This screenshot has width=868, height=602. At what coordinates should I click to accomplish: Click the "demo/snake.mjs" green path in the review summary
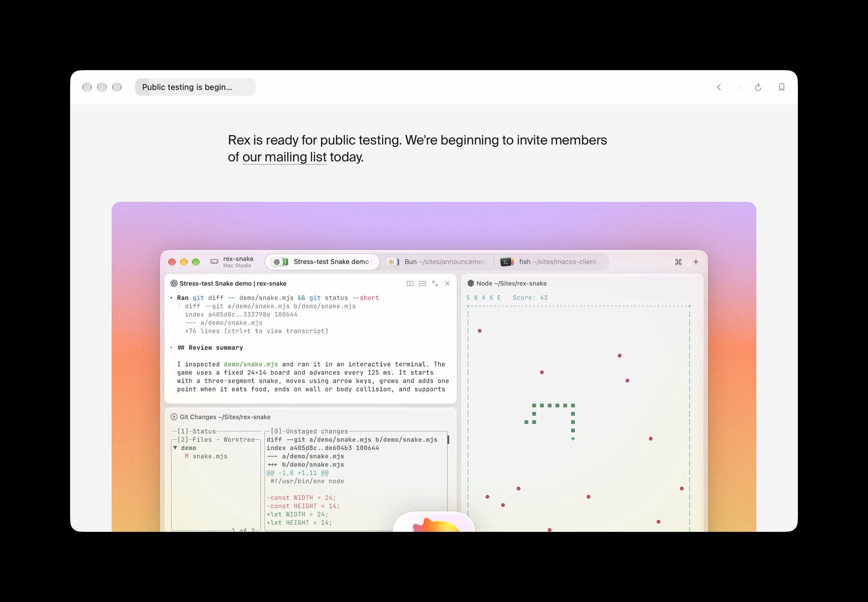coord(251,364)
